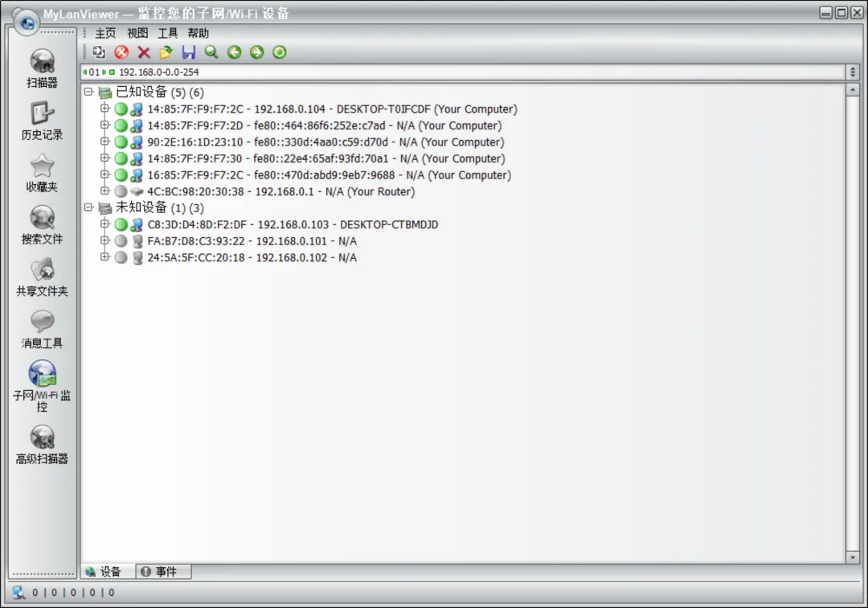Open the address bar stepper arrows

853,72
